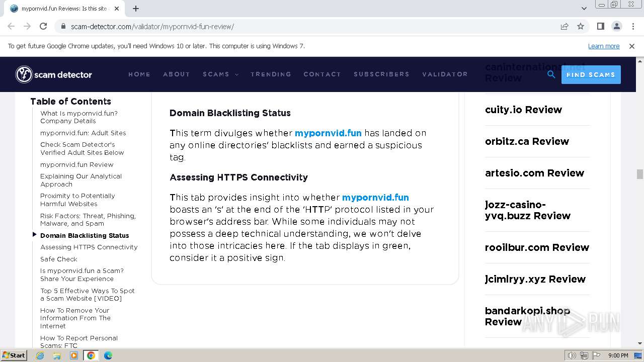Reload the page with the refresh icon
Screen dimensions: 644x362
click(x=43, y=26)
